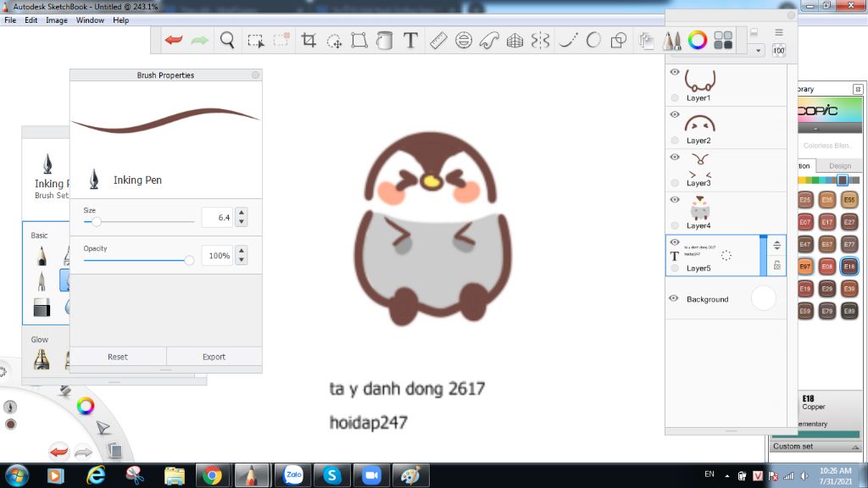Enable the French Curve tool
Viewport: 868px width, 488px height.
489,40
